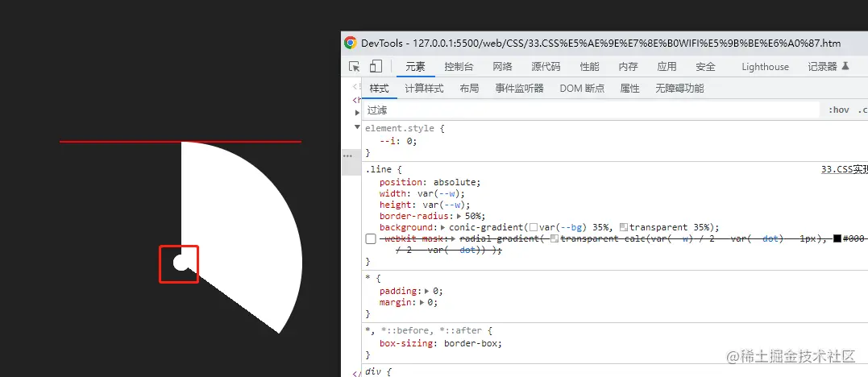The width and height of the screenshot is (868, 377).
Task: Open the 控制台 Console tab
Action: coord(459,66)
